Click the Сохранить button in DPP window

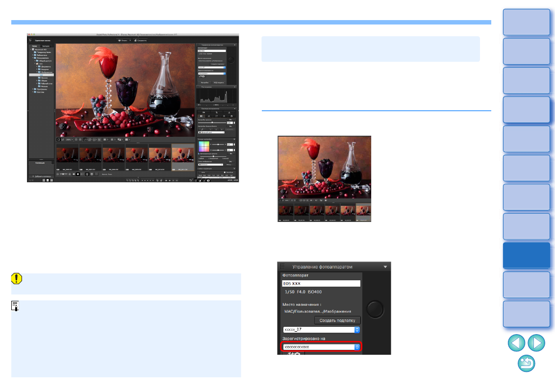tap(140, 40)
